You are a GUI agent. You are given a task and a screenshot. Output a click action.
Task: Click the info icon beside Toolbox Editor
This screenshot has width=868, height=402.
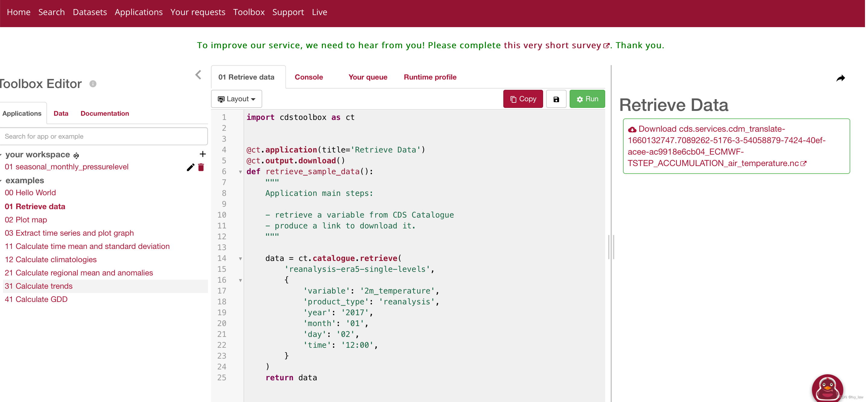[93, 84]
